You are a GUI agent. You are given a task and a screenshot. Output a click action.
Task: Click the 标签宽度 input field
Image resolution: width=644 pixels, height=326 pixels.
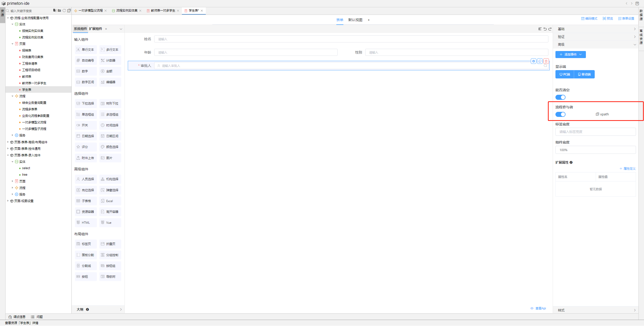595,132
